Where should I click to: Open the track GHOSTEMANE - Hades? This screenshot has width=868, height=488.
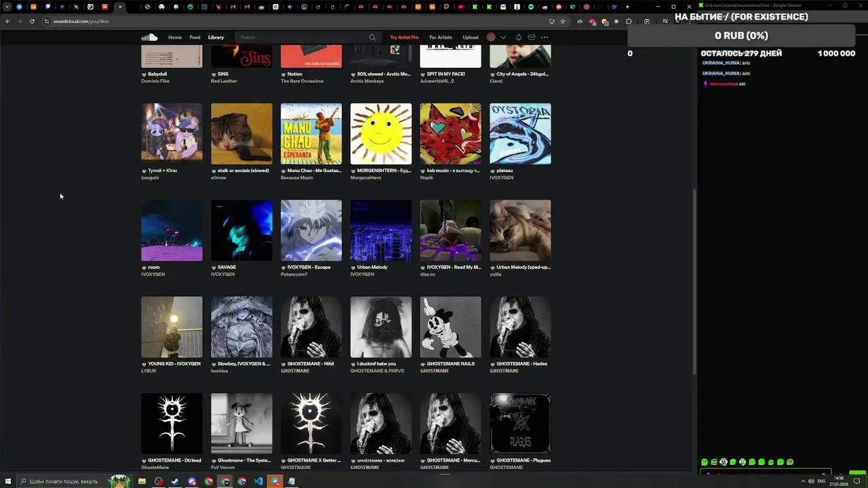521,364
